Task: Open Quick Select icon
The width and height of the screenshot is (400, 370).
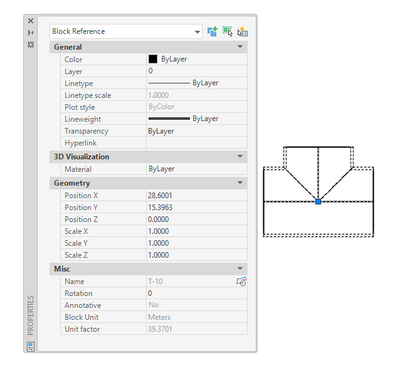Action: [242, 32]
